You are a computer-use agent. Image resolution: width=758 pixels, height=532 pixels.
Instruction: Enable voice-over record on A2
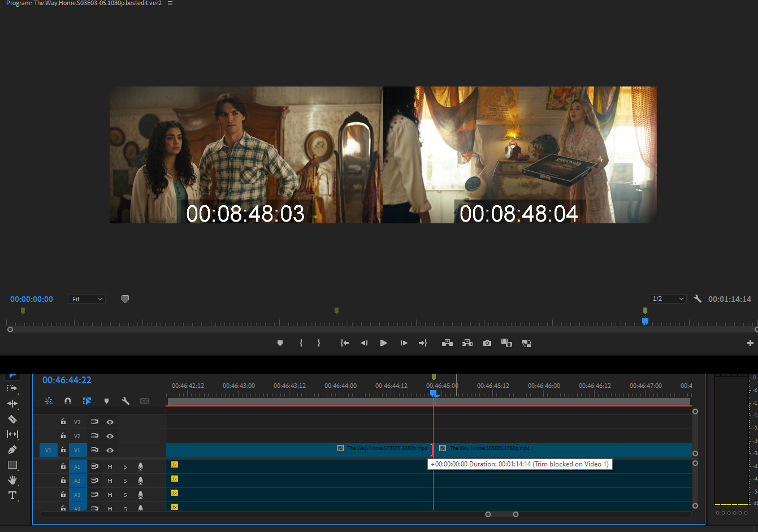click(x=140, y=481)
